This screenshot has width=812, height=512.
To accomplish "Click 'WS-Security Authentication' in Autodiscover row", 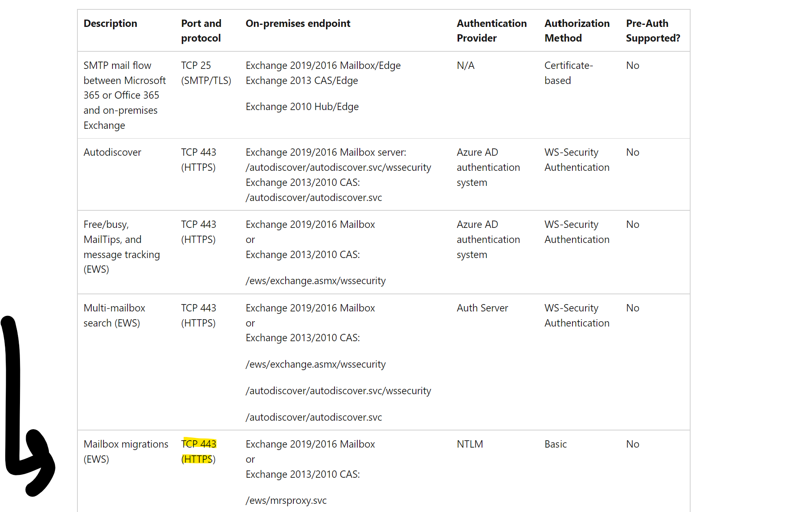I will coord(577,160).
